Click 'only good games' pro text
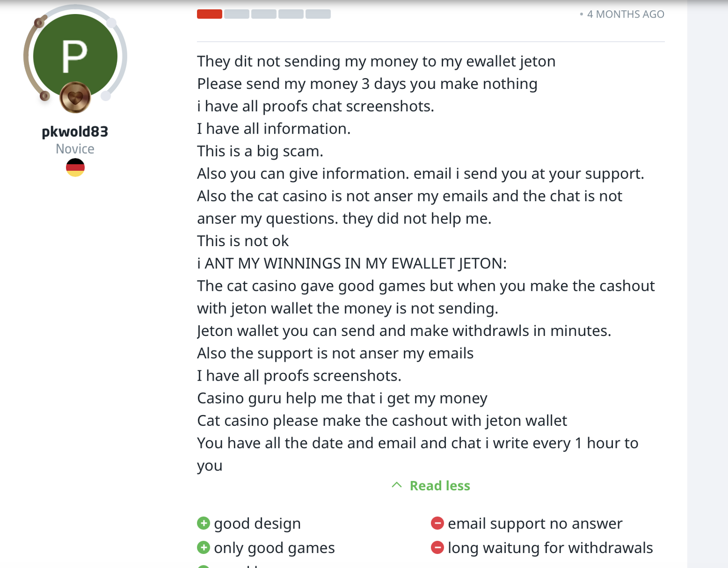The width and height of the screenshot is (728, 568). 274,548
